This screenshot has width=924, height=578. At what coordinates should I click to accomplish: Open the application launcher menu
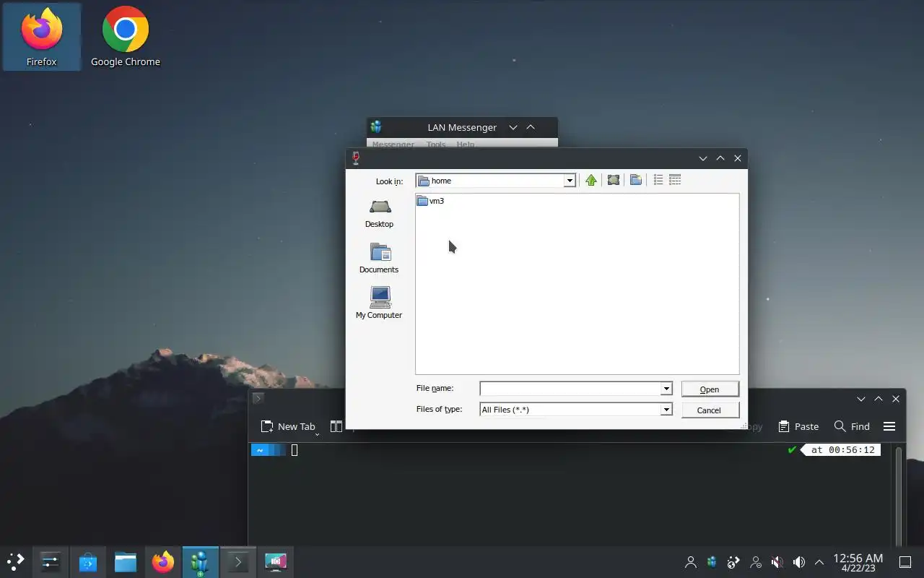tap(15, 561)
